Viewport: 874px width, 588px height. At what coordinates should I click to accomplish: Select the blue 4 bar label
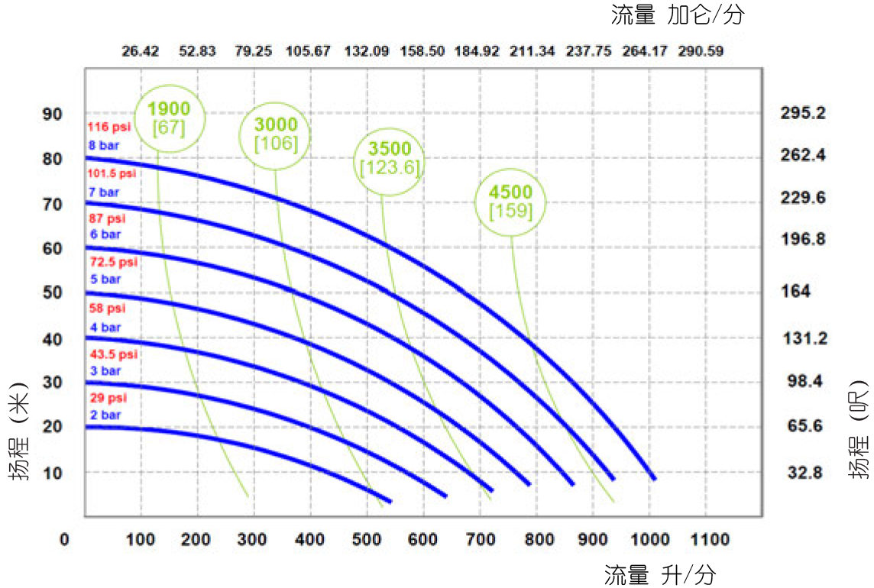coord(104,328)
